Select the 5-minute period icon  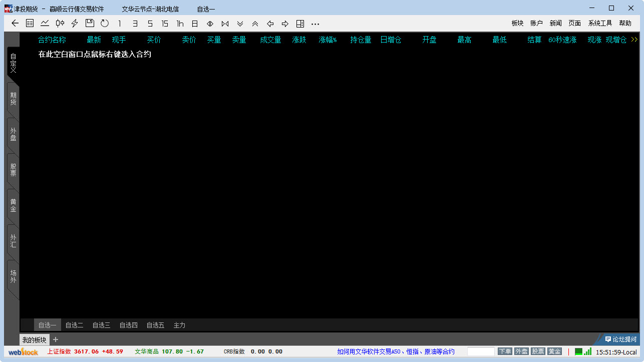pos(150,23)
